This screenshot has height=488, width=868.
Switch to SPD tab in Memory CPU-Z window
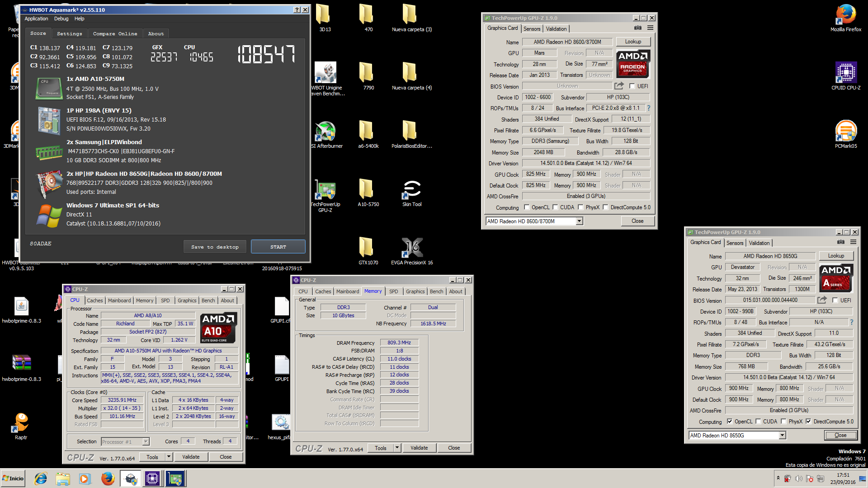[x=393, y=291]
